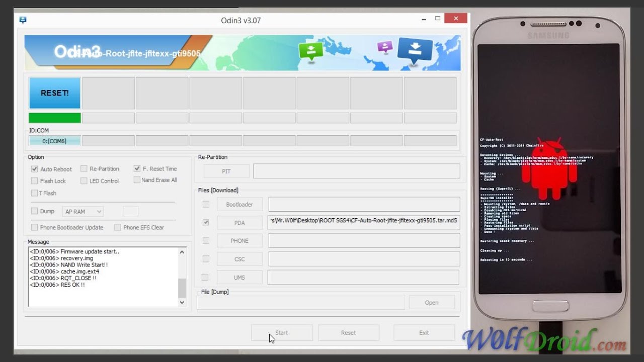This screenshot has width=644, height=362.
Task: Click the 'NAND Write Start!!' log line
Action: [68, 264]
